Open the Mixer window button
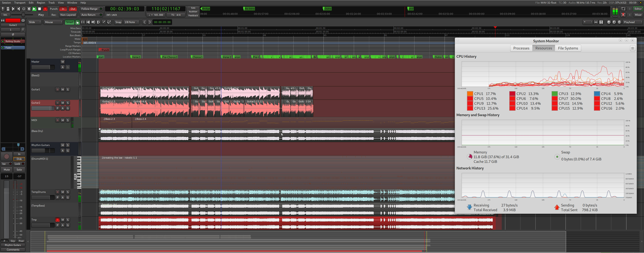This screenshot has height=253, width=644. tap(638, 15)
